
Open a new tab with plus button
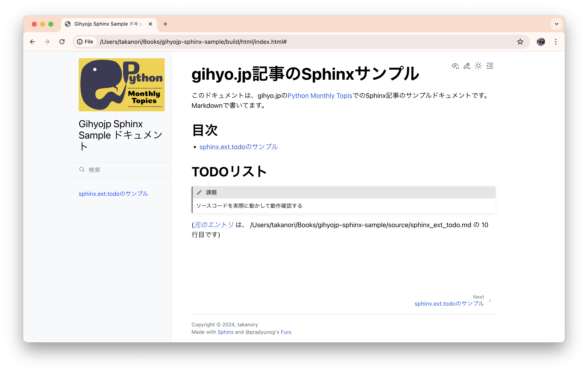(x=165, y=24)
